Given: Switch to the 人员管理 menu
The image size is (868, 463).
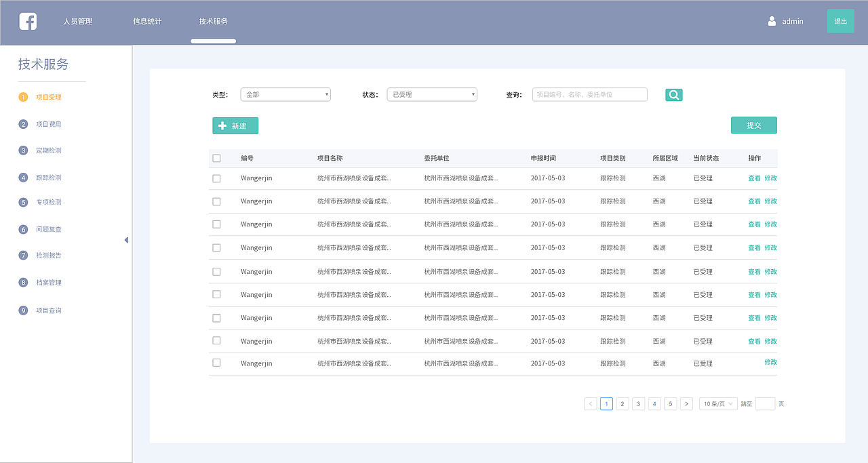Looking at the screenshot, I should [77, 21].
